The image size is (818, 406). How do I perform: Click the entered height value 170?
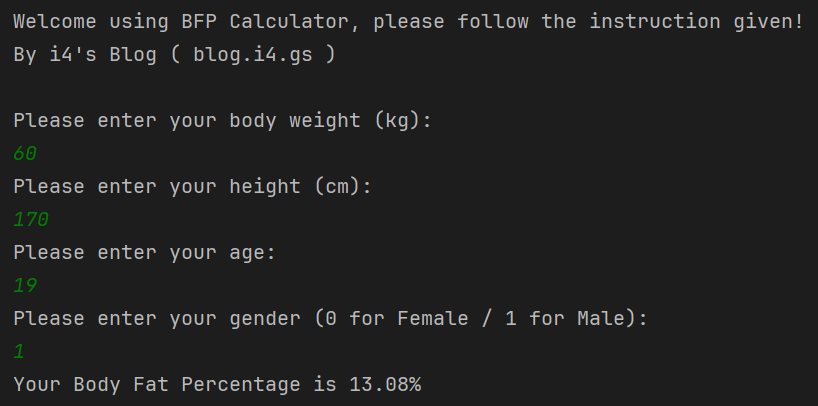click(x=31, y=220)
